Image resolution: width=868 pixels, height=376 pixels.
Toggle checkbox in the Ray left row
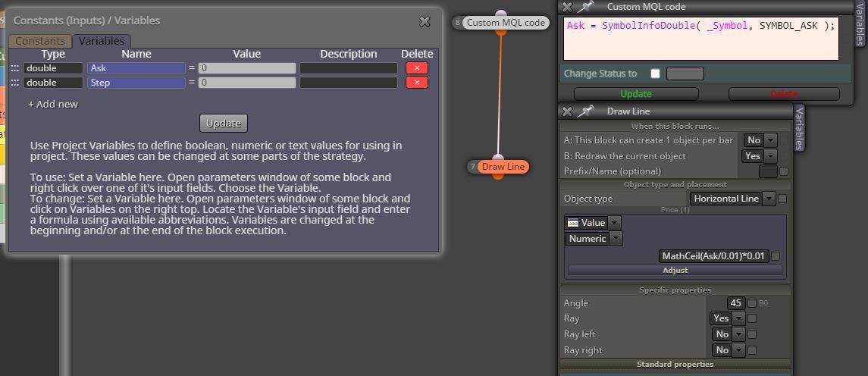[752, 334]
